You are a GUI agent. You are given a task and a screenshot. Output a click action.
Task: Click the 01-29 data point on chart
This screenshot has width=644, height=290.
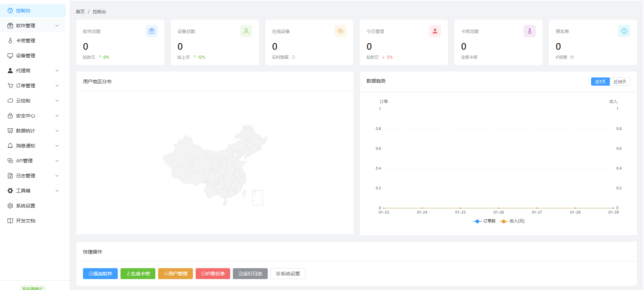[x=614, y=208]
